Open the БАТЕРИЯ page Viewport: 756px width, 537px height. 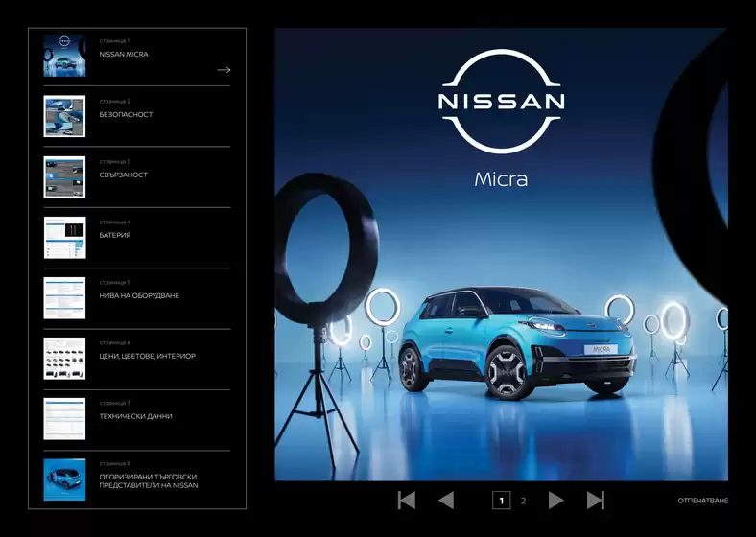click(114, 235)
